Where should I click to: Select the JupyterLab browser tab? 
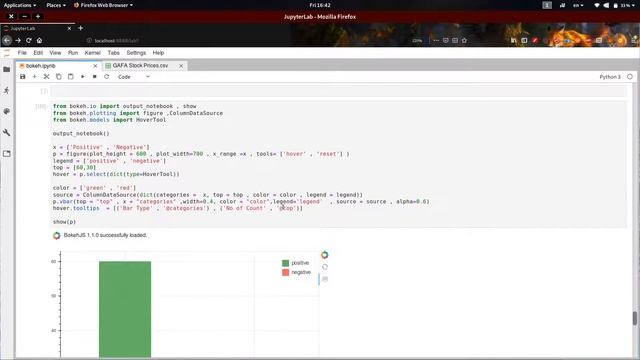[x=38, y=29]
